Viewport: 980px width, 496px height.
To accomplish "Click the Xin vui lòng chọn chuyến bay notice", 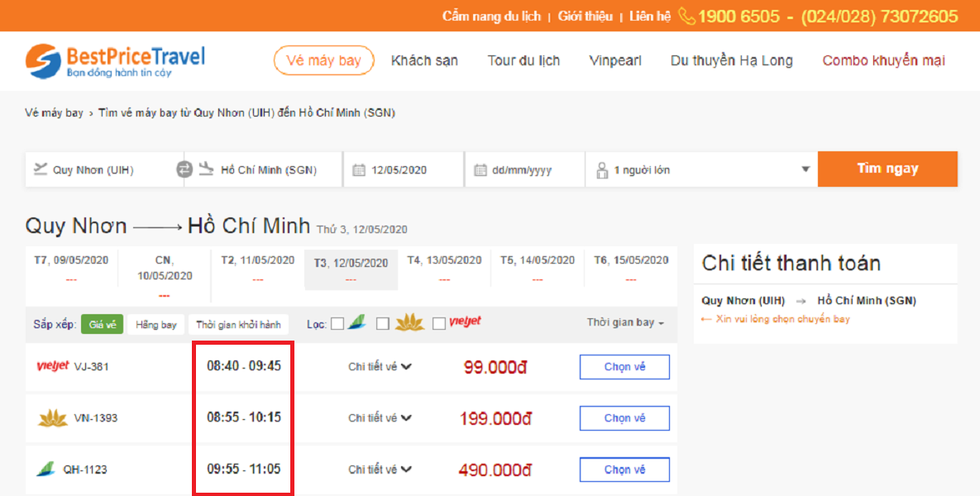I will (775, 319).
